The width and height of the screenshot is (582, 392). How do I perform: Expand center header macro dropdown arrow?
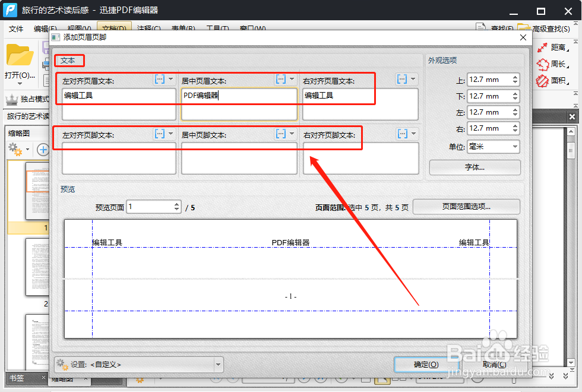(292, 79)
